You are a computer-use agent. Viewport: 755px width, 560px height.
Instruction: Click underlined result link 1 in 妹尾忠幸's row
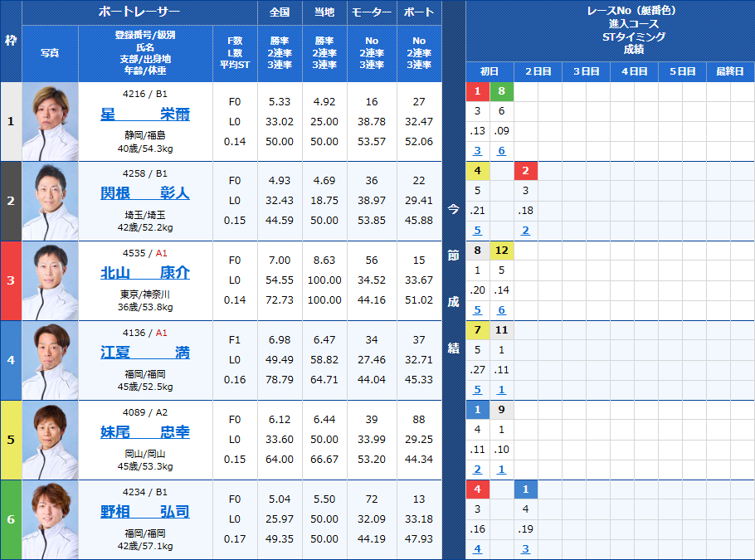500,469
